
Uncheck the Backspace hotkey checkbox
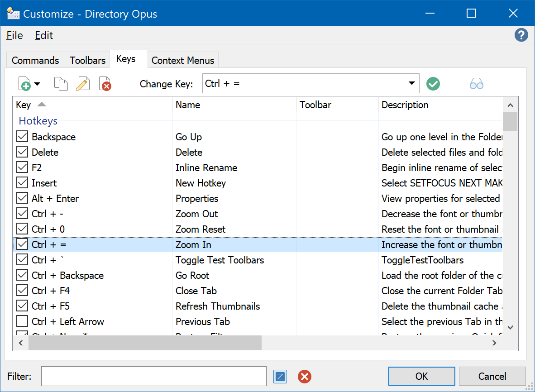22,136
